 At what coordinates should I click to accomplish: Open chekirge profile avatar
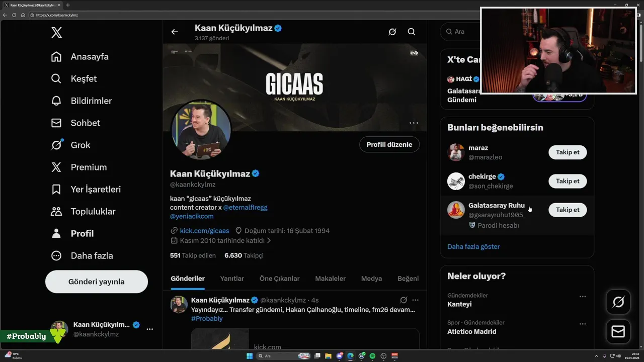coord(456,181)
